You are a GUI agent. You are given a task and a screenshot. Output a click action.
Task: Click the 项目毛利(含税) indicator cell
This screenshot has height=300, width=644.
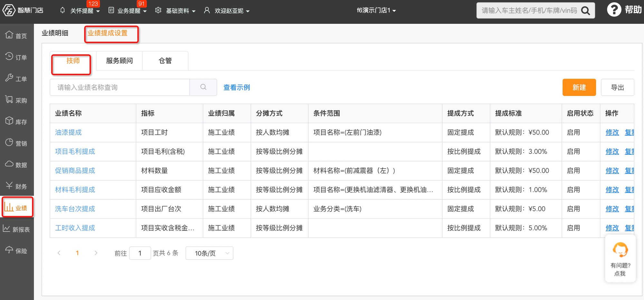point(169,151)
